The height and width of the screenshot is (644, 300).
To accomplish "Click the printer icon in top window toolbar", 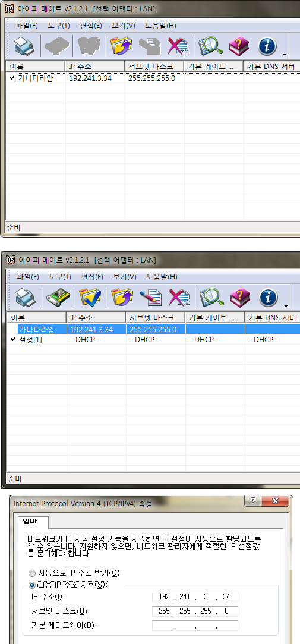I will (x=25, y=46).
